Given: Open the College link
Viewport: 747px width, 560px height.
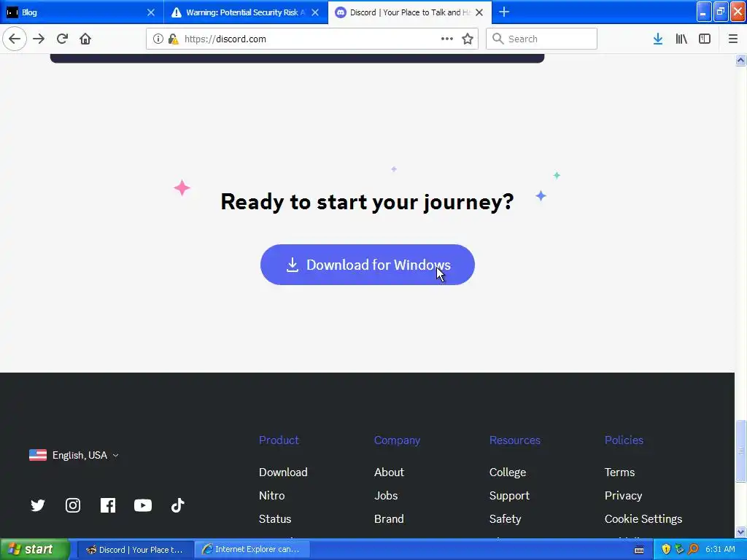Looking at the screenshot, I should pyautogui.click(x=508, y=472).
